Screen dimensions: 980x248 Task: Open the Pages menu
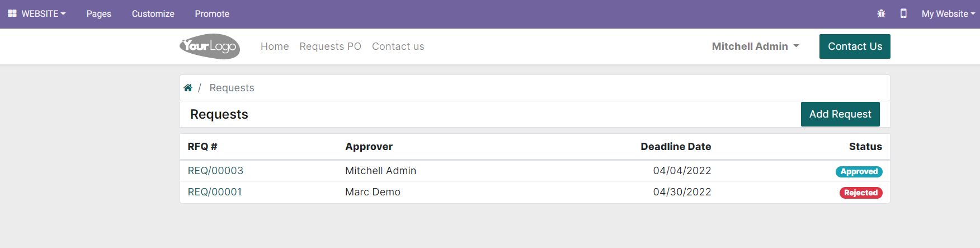pyautogui.click(x=99, y=13)
